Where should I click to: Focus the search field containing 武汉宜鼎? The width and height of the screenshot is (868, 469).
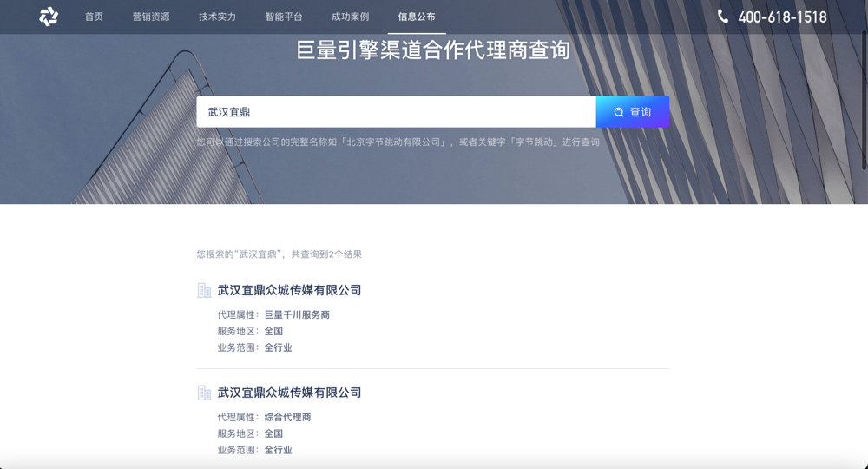click(396, 112)
